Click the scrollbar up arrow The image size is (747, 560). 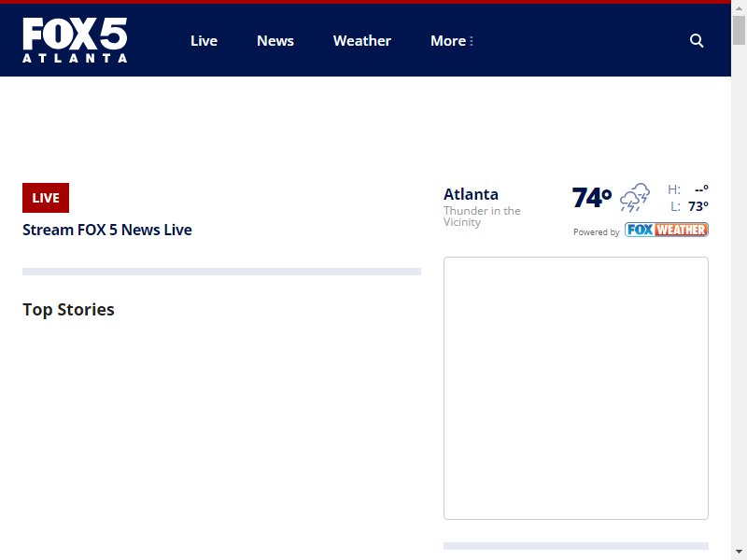click(x=739, y=8)
